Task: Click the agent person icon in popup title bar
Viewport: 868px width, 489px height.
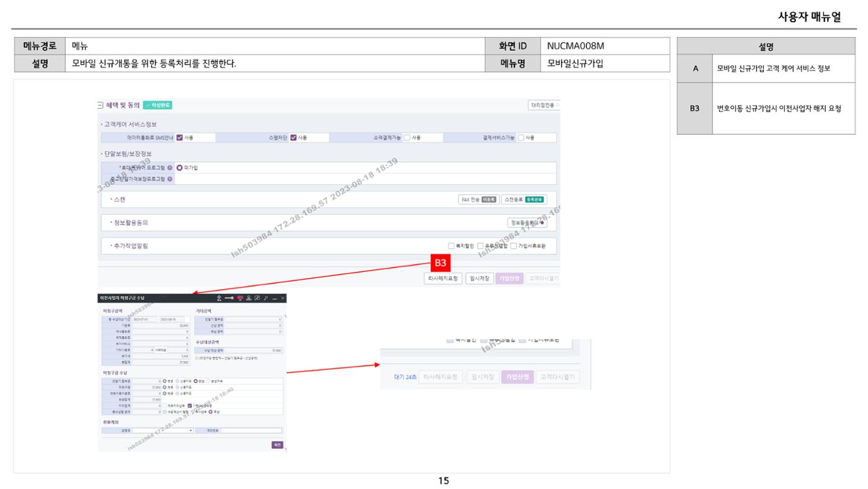Action: click(x=219, y=298)
